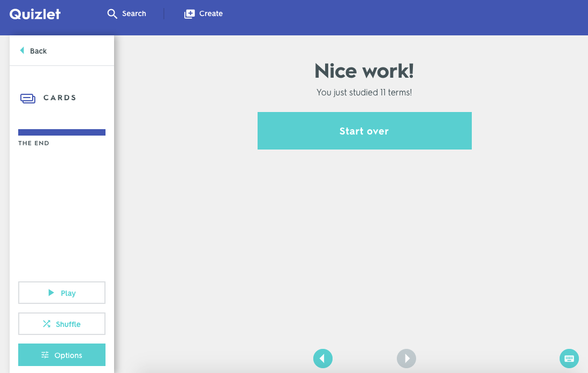Click the Cards mode icon
Image resolution: width=588 pixels, height=373 pixels.
(x=27, y=97)
